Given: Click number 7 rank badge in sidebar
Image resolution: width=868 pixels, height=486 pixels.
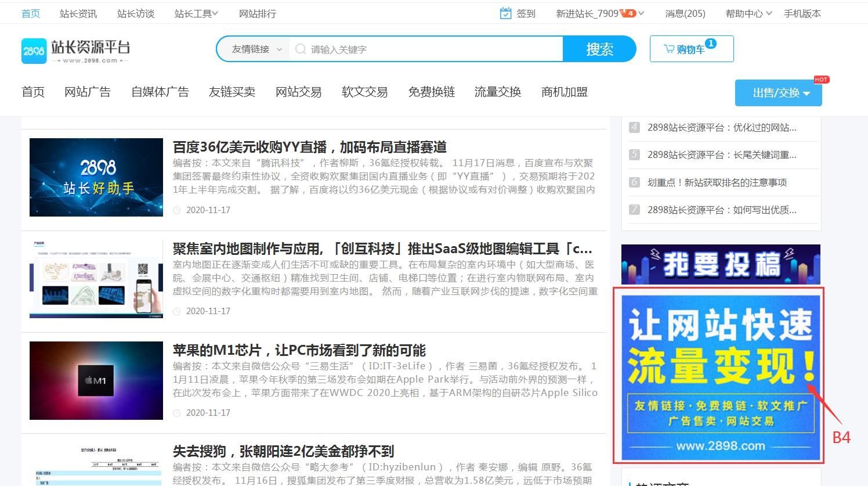Looking at the screenshot, I should (634, 210).
